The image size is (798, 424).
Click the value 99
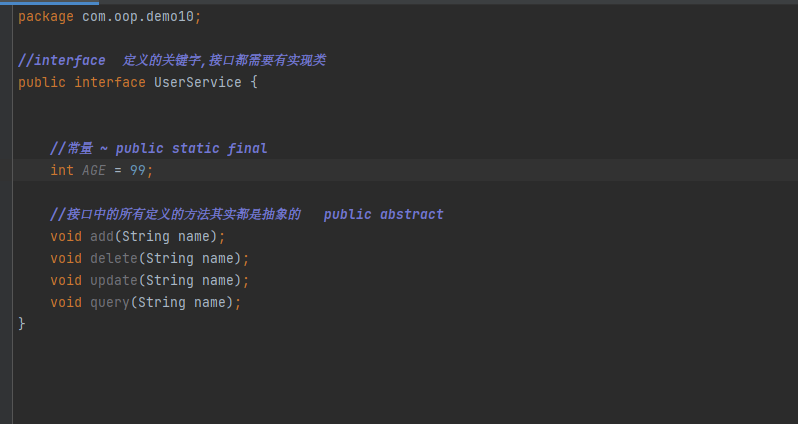pos(137,170)
